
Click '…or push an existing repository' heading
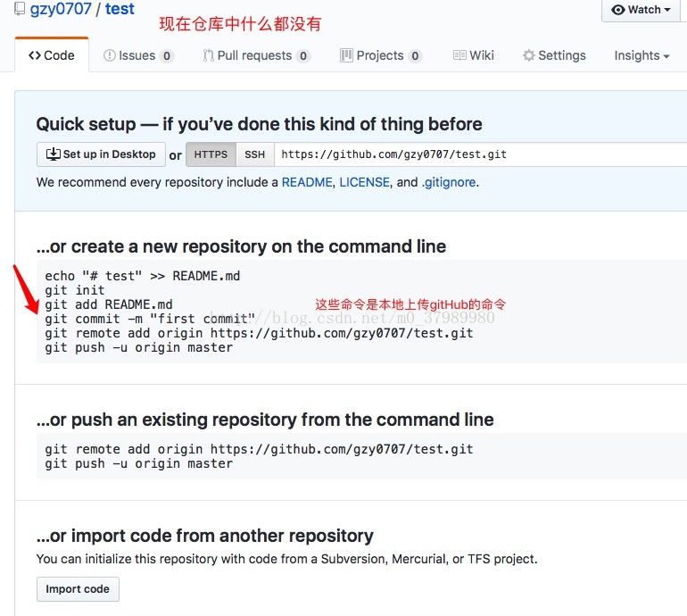(x=265, y=420)
